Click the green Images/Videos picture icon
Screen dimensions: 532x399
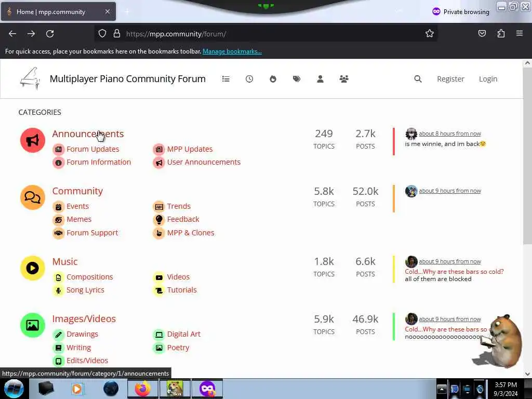pos(33,325)
